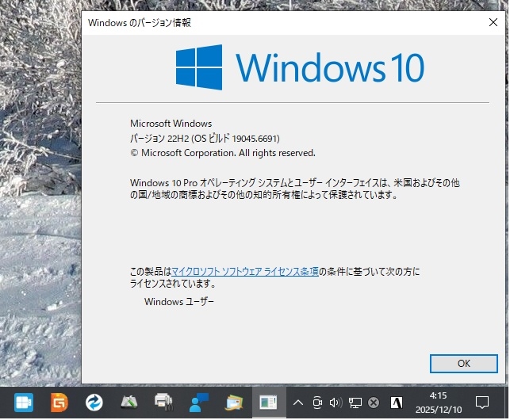Open the green pencil editor taskbar icon

pyautogui.click(x=129, y=403)
